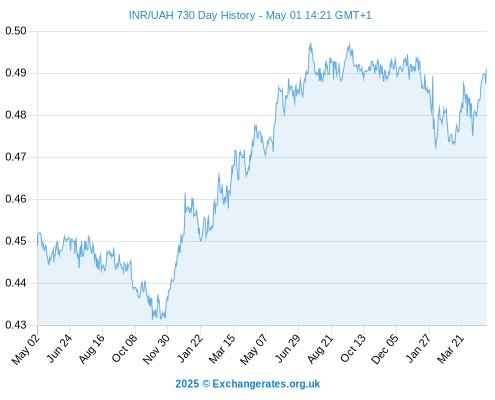Click the 0.50 y-axis value label
The image size is (495, 400).
(16, 31)
